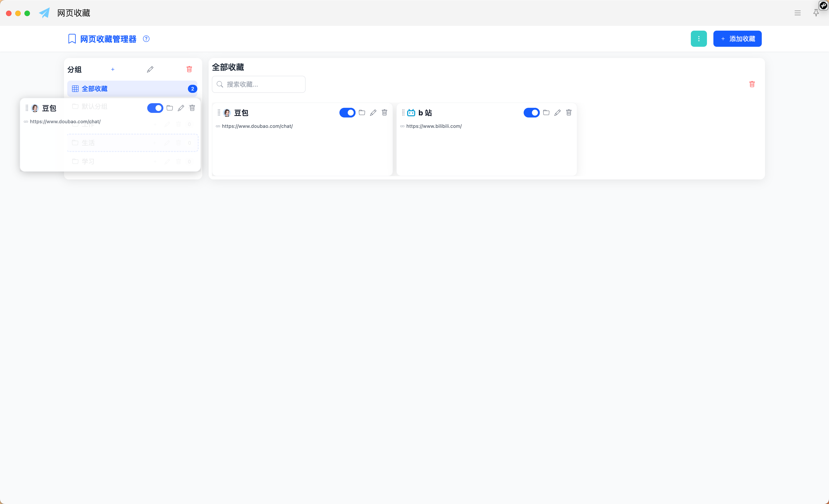Toggle switch on the floating 豆包 card
This screenshot has width=829, height=504.
point(155,108)
